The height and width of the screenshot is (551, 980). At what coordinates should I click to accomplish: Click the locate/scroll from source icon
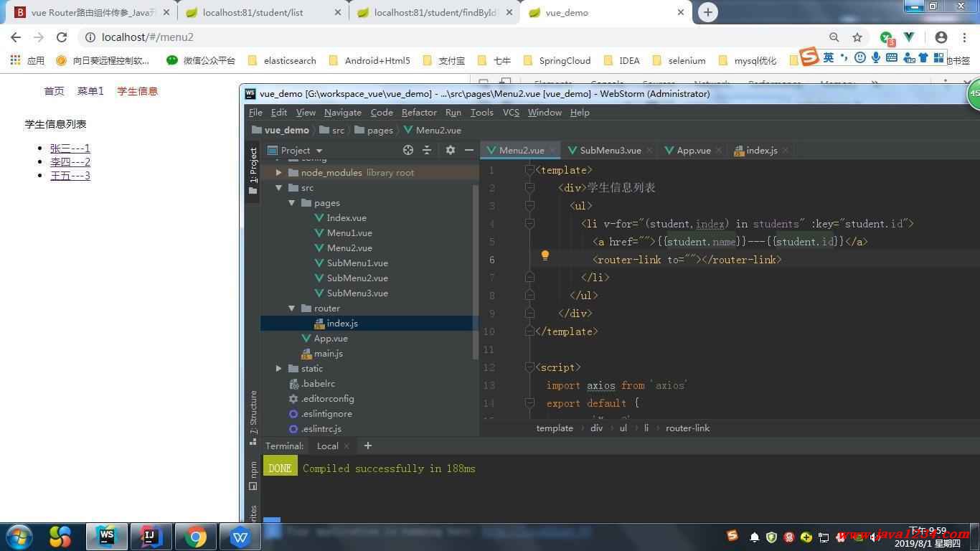pyautogui.click(x=408, y=150)
